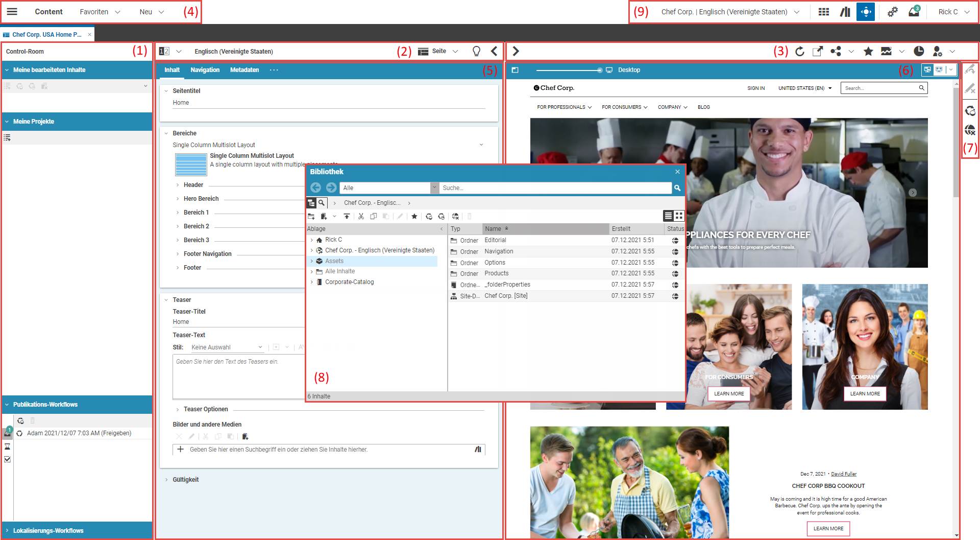This screenshot has width=980, height=540.
Task: Reload the preview with refresh icon
Action: pyautogui.click(x=800, y=51)
